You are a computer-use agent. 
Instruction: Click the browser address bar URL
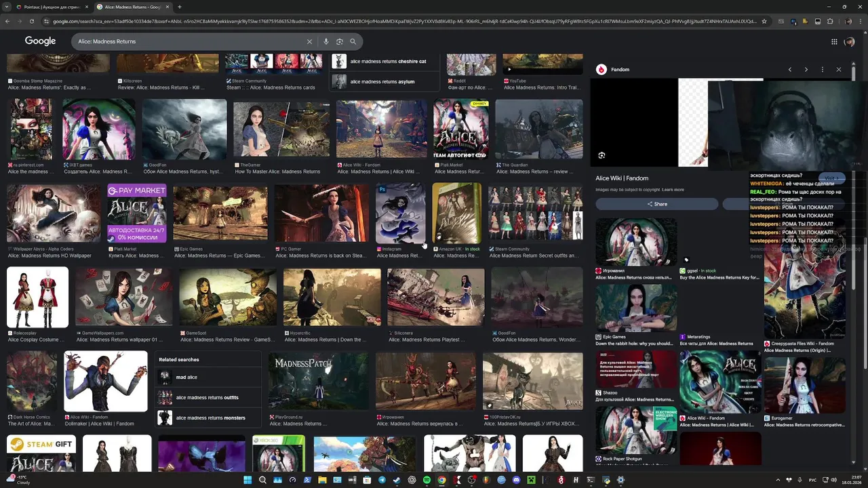(404, 22)
